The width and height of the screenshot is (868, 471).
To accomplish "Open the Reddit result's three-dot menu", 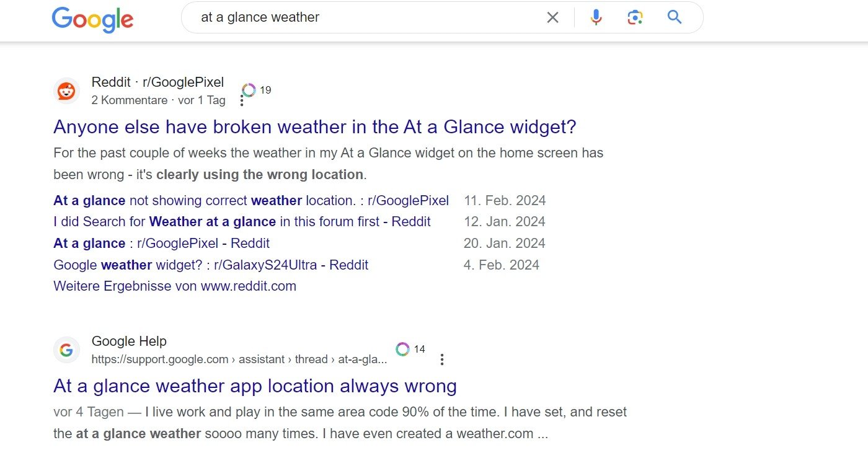I will [x=242, y=100].
